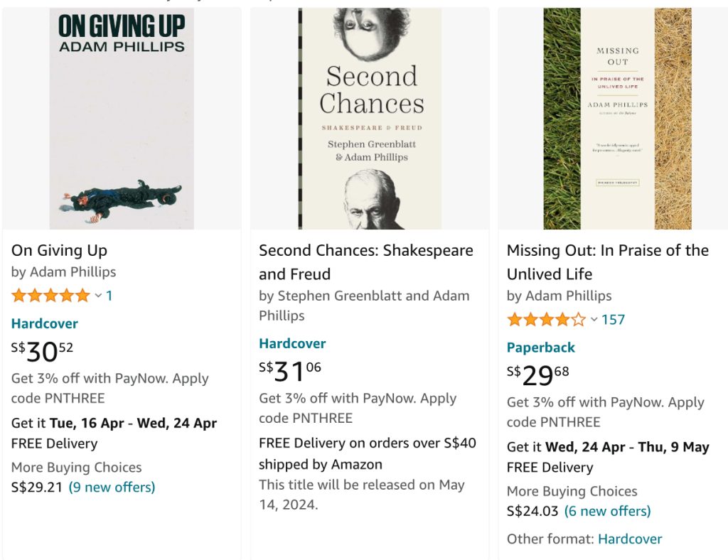728x560 pixels.
Task: Open the Second Chances book cover image
Action: point(370,119)
